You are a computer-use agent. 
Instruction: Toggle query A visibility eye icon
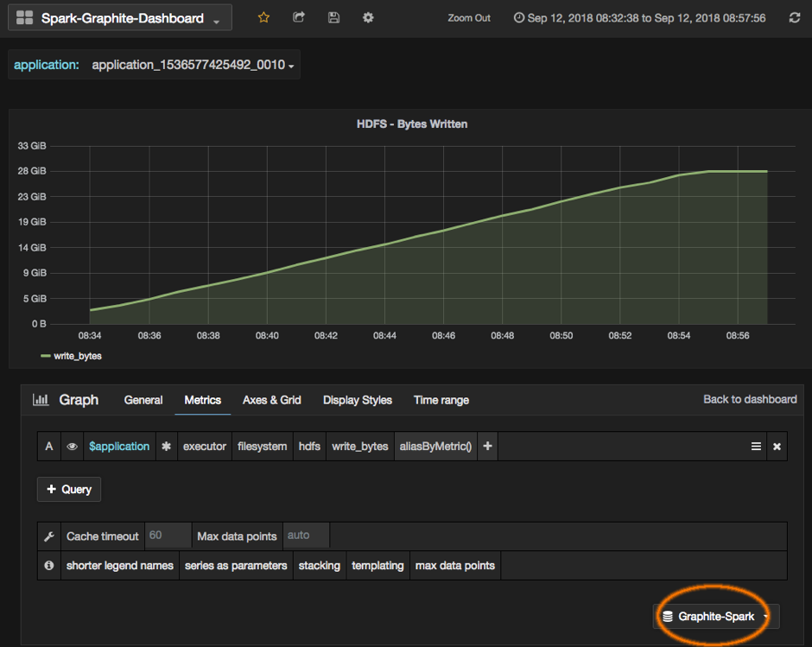(x=73, y=447)
